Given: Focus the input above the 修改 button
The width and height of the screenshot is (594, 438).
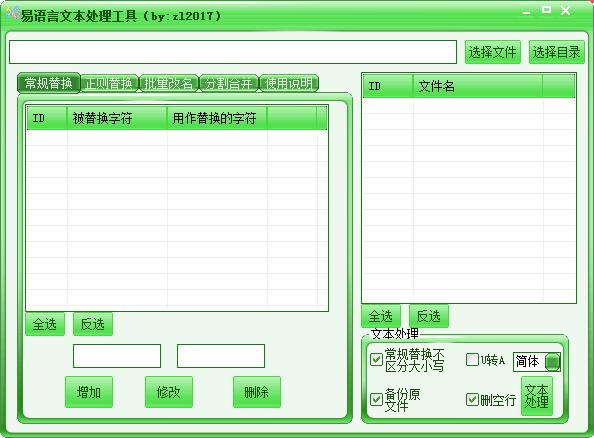Looking at the screenshot, I should 221,356.
